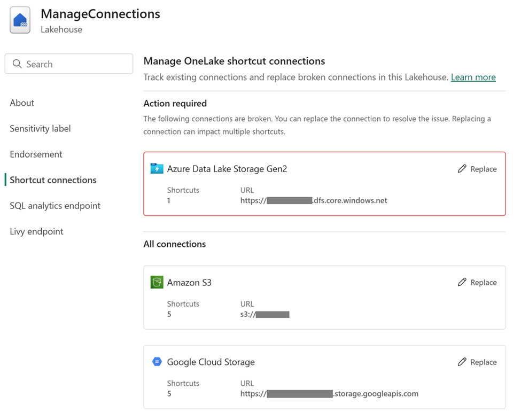521x420 pixels.
Task: Click shortcut count 1 in Azure card
Action: tap(169, 201)
